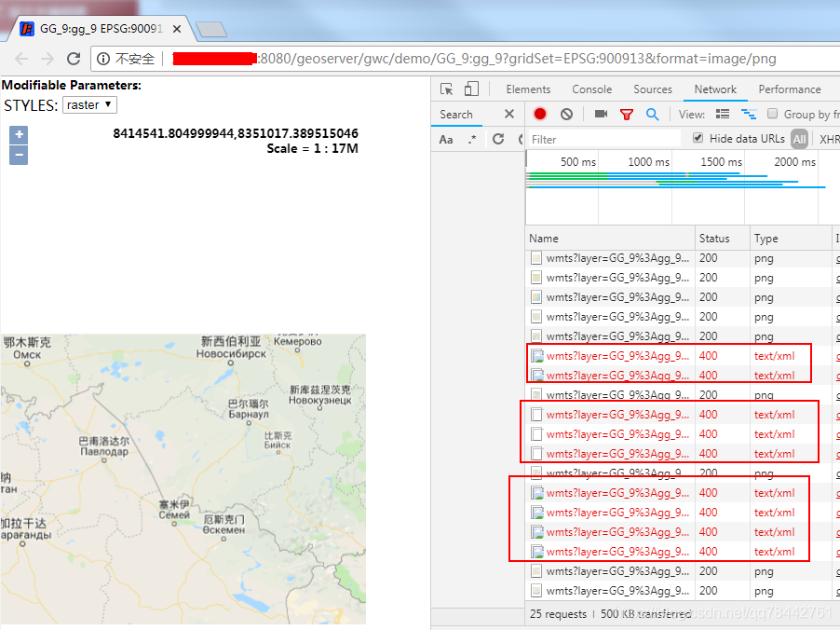Image resolution: width=840 pixels, height=630 pixels.
Task: Clear the network log with the block icon
Action: click(565, 114)
